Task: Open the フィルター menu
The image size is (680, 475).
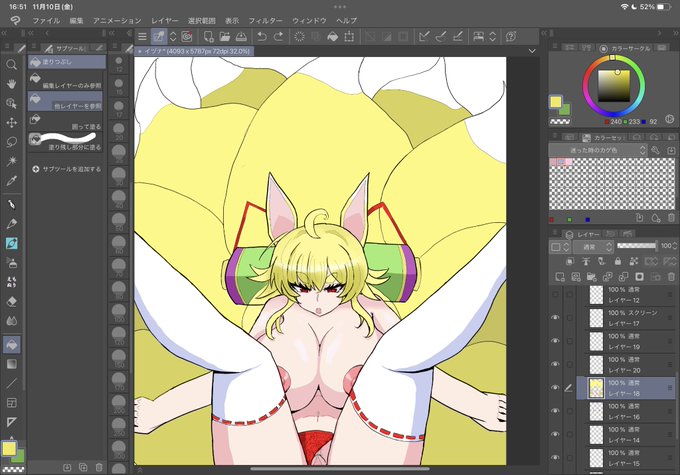Action: pyautogui.click(x=265, y=20)
